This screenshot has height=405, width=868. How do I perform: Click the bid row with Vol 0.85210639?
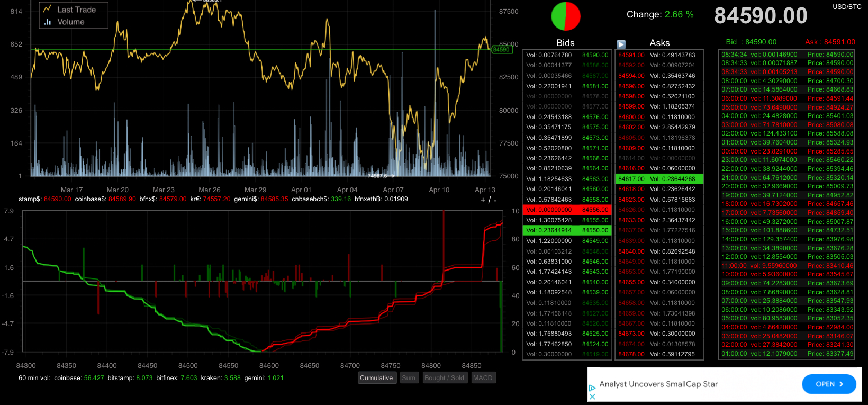pyautogui.click(x=567, y=168)
